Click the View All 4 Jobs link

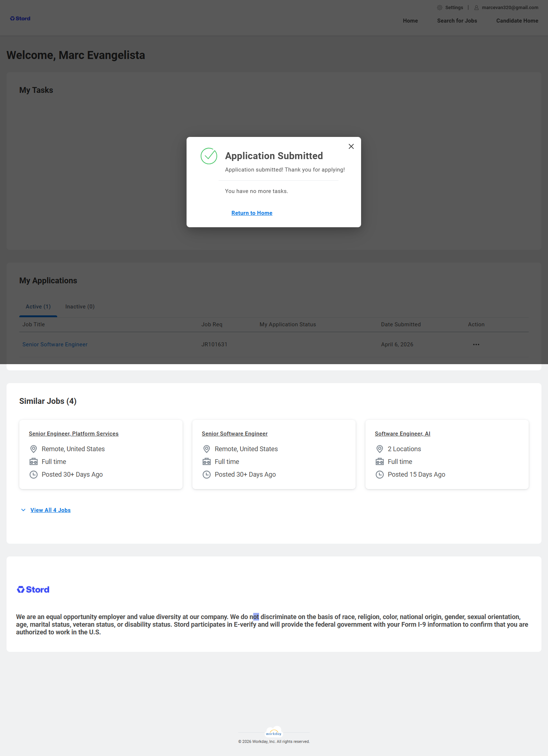coord(51,510)
